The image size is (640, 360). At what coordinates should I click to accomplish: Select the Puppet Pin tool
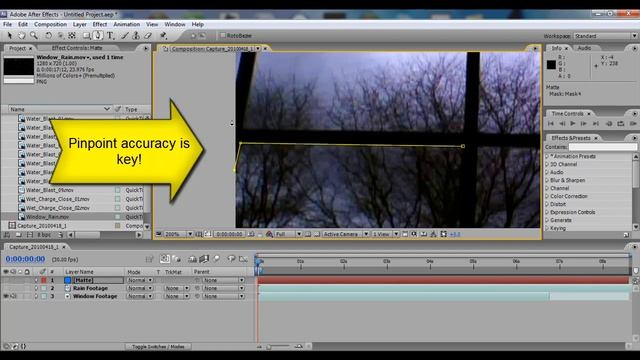click(163, 36)
